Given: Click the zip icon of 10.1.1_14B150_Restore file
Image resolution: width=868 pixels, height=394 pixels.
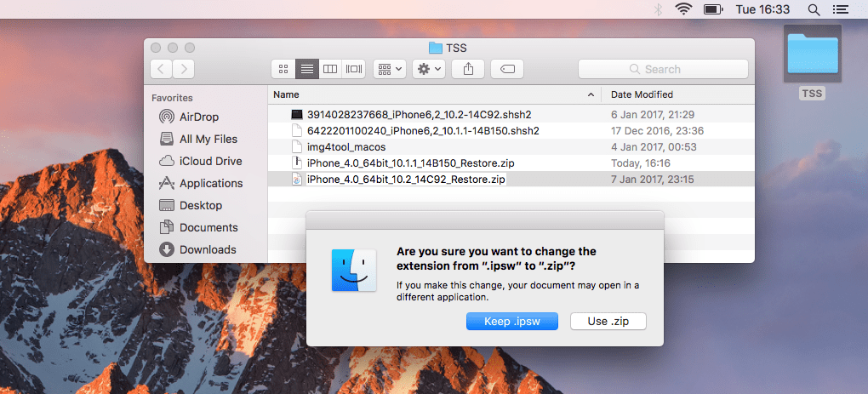Looking at the screenshot, I should click(x=297, y=163).
